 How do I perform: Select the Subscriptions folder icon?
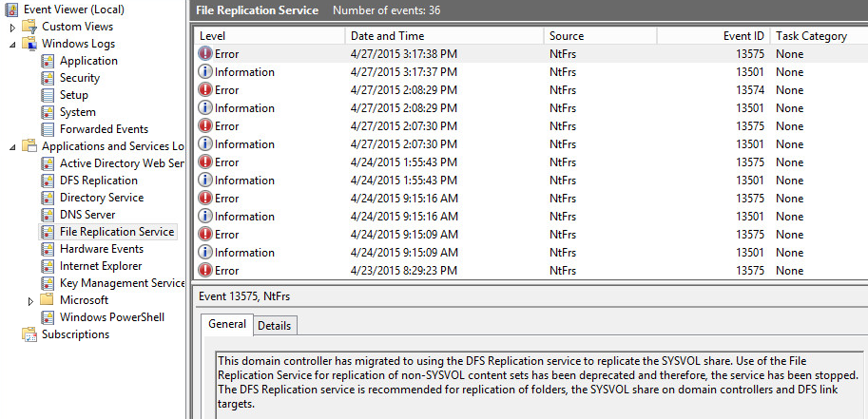point(29,334)
